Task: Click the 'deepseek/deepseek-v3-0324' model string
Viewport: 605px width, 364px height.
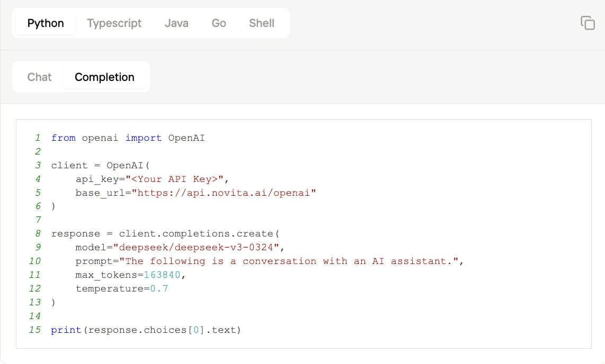Action: [196, 247]
